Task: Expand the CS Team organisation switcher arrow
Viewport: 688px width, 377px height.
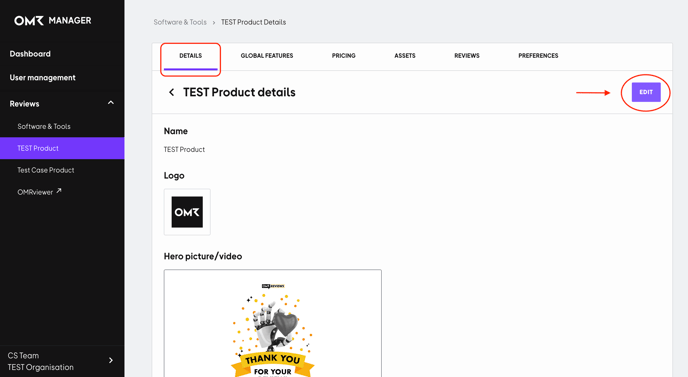Action: [111, 360]
